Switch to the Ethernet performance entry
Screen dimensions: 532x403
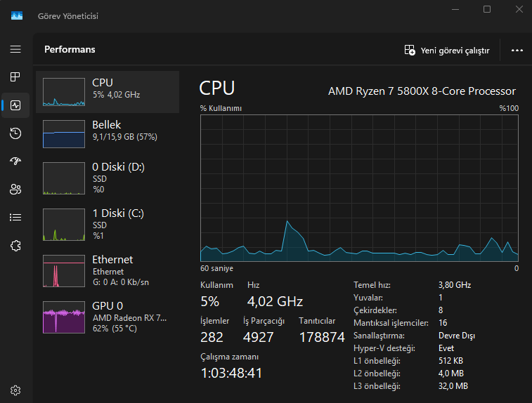click(x=108, y=270)
